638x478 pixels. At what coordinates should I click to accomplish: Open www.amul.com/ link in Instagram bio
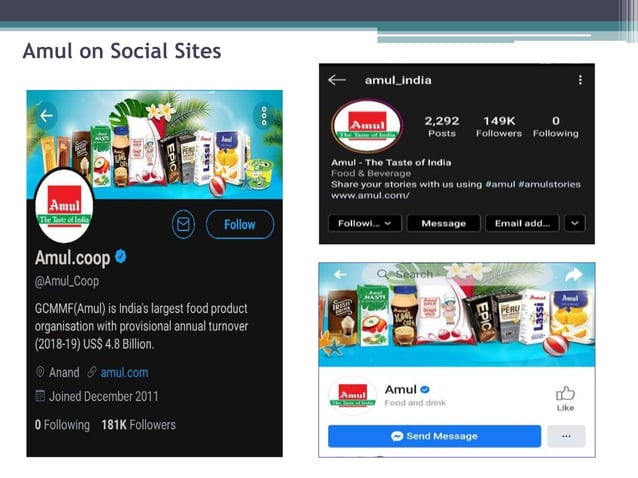tap(370, 195)
